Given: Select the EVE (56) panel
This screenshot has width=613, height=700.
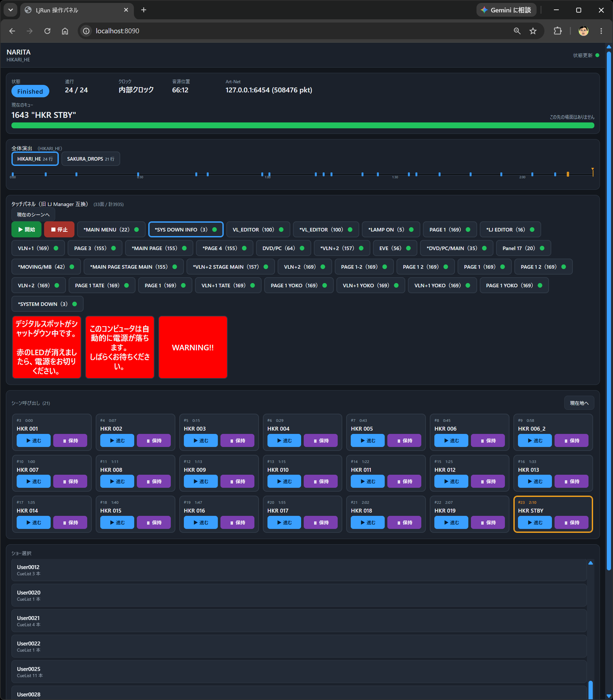Looking at the screenshot, I should click(395, 248).
